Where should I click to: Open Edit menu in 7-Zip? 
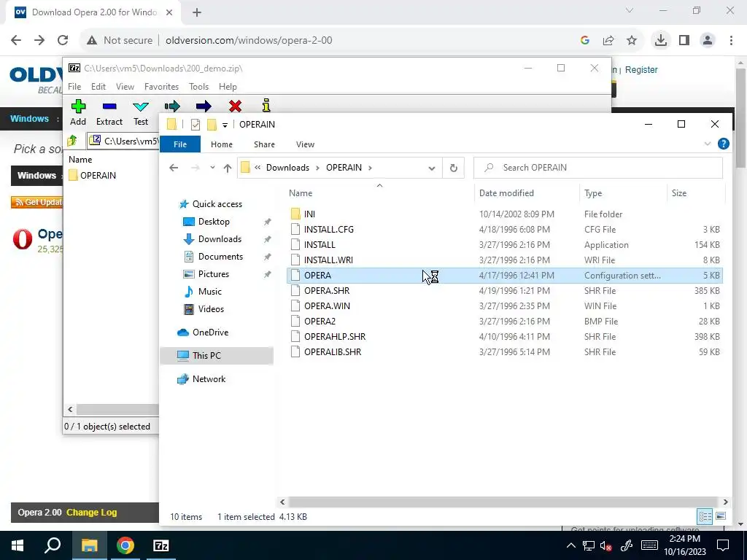(98, 87)
